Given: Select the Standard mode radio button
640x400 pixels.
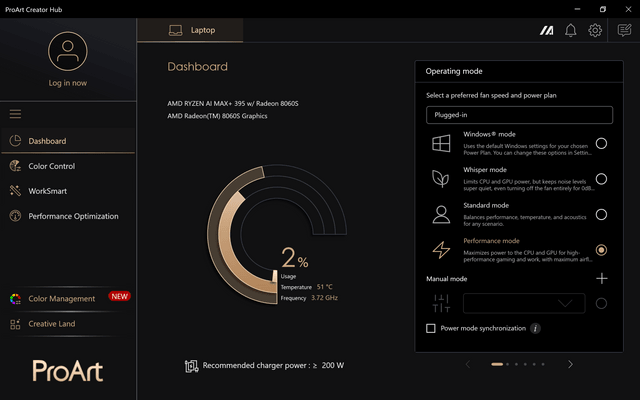Looking at the screenshot, I should pos(601,214).
